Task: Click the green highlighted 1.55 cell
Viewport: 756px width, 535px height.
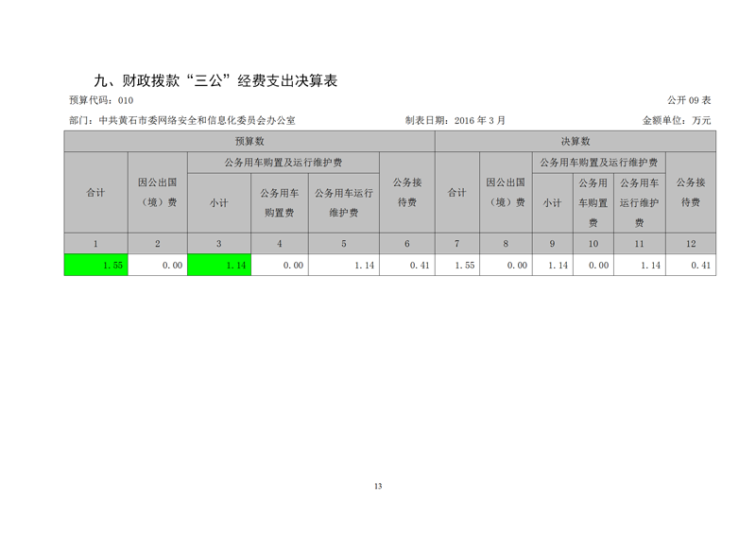Action: 96,265
